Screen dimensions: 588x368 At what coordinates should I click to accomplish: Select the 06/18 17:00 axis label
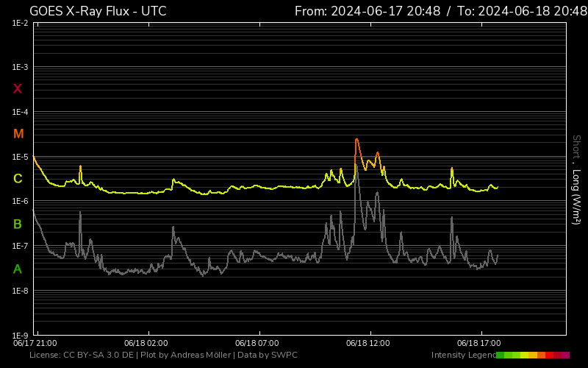point(478,343)
